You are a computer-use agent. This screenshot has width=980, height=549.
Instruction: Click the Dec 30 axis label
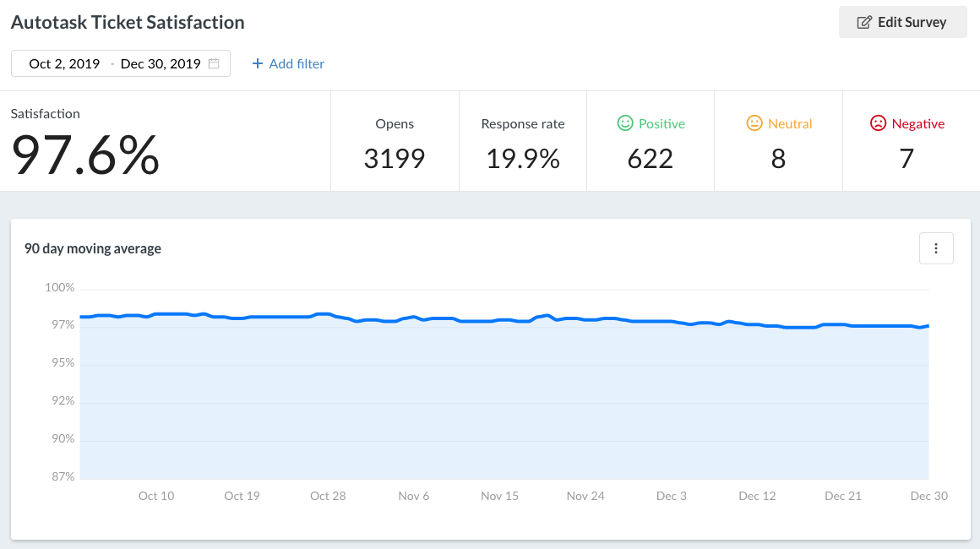928,496
